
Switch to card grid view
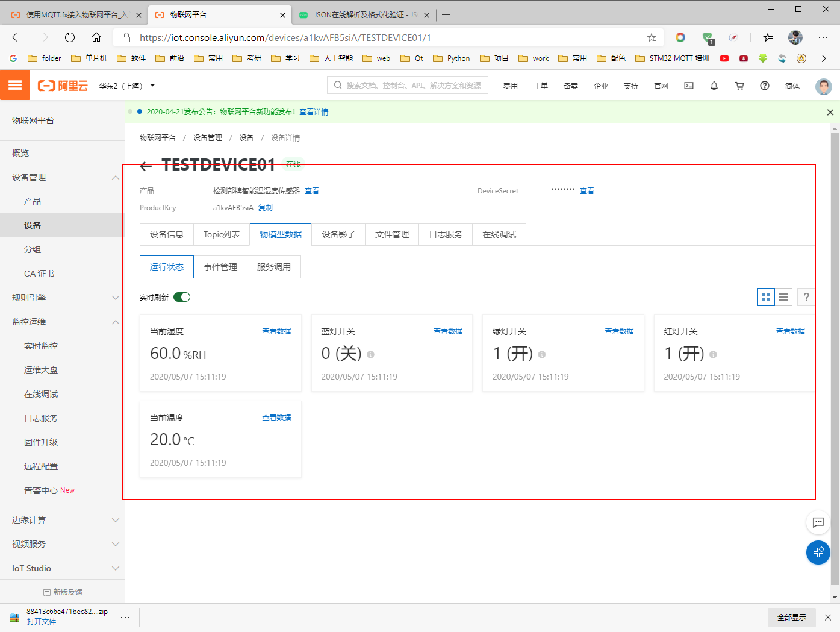coord(766,297)
